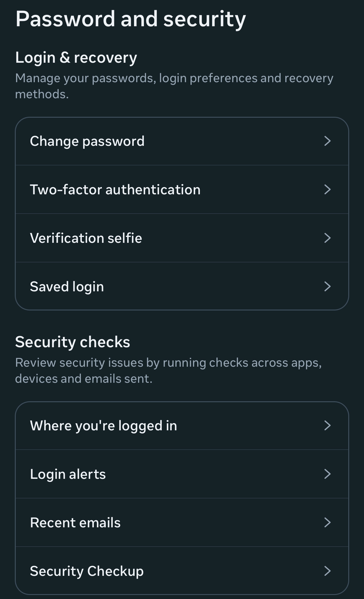Tap the Login & recovery section heading
Image resolution: width=364 pixels, height=599 pixels.
tap(76, 57)
